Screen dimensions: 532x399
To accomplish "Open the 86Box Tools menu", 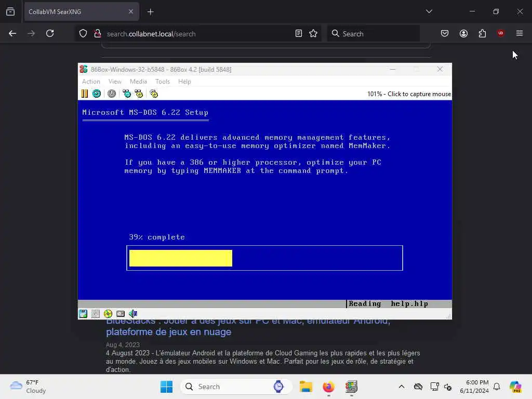I will tap(163, 82).
